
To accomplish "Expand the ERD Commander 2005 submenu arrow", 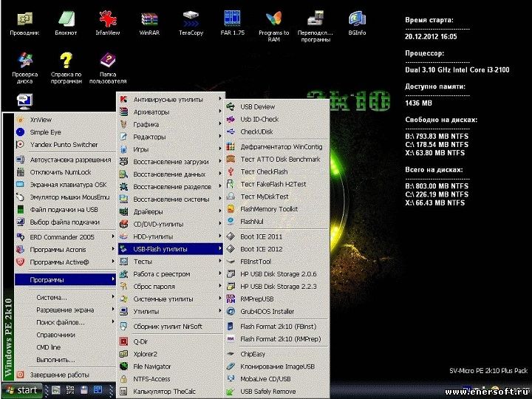I will (113, 236).
